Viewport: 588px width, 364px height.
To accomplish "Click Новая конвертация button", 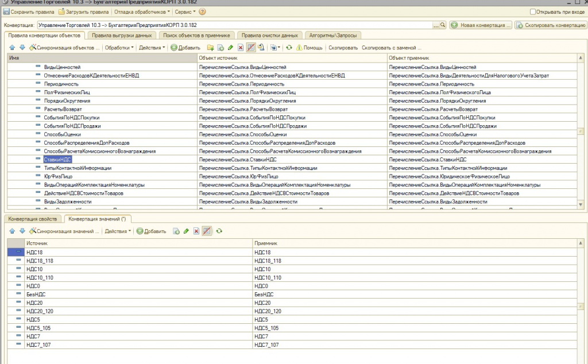I will (481, 25).
